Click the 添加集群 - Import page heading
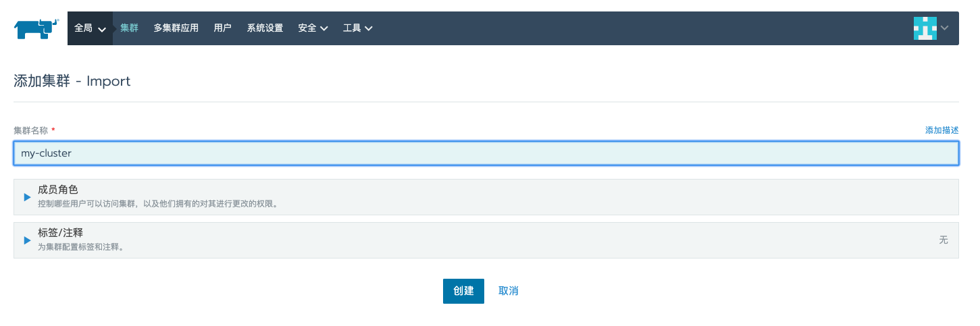The width and height of the screenshot is (980, 326). tap(72, 81)
